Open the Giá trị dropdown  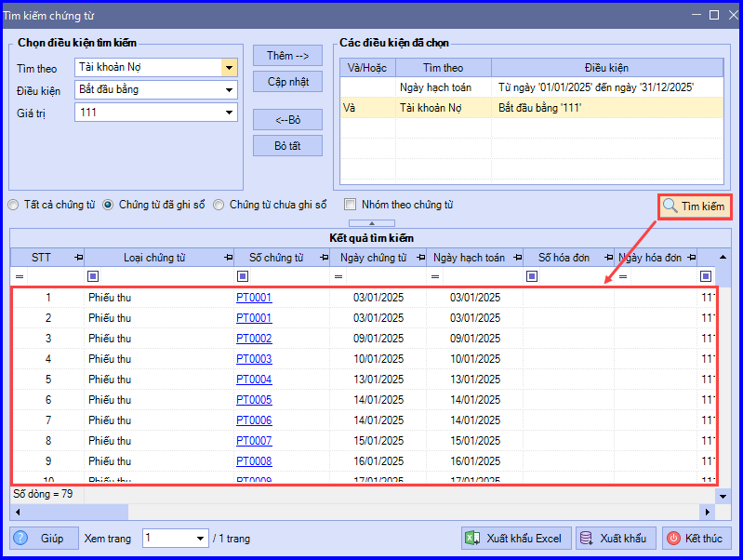click(x=229, y=113)
